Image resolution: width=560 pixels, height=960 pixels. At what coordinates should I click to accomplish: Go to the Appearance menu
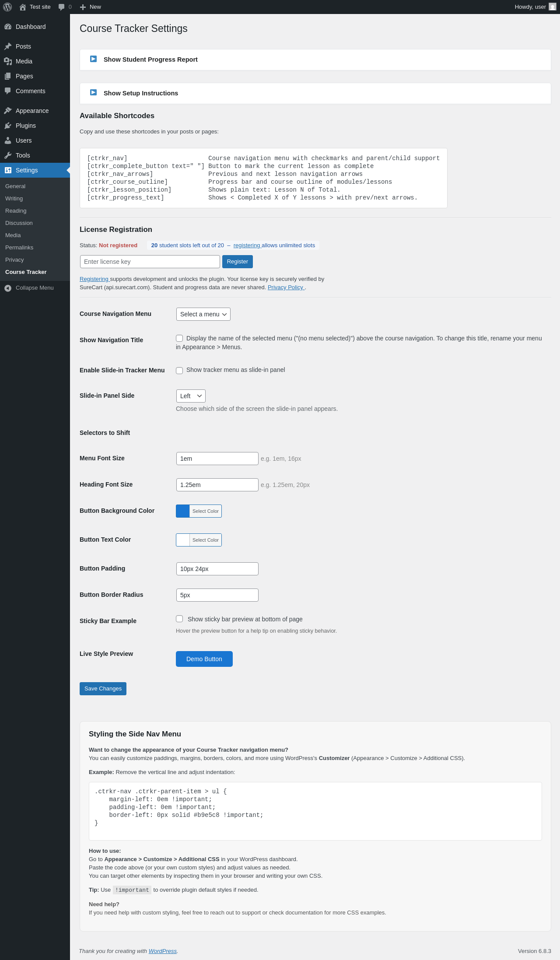pos(32,111)
